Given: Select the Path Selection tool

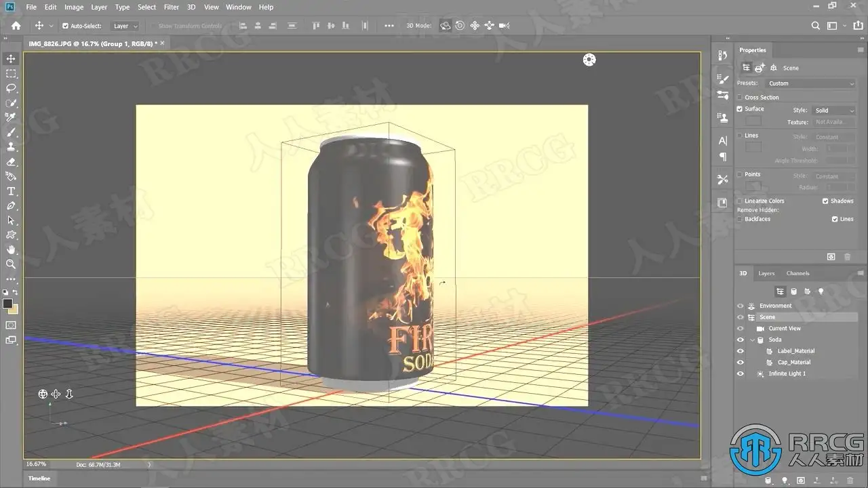Looking at the screenshot, I should click(x=11, y=220).
